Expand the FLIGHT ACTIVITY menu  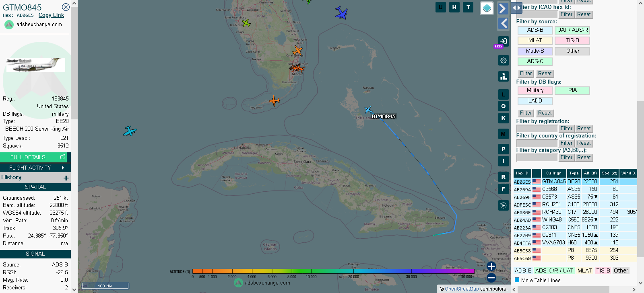[35, 168]
